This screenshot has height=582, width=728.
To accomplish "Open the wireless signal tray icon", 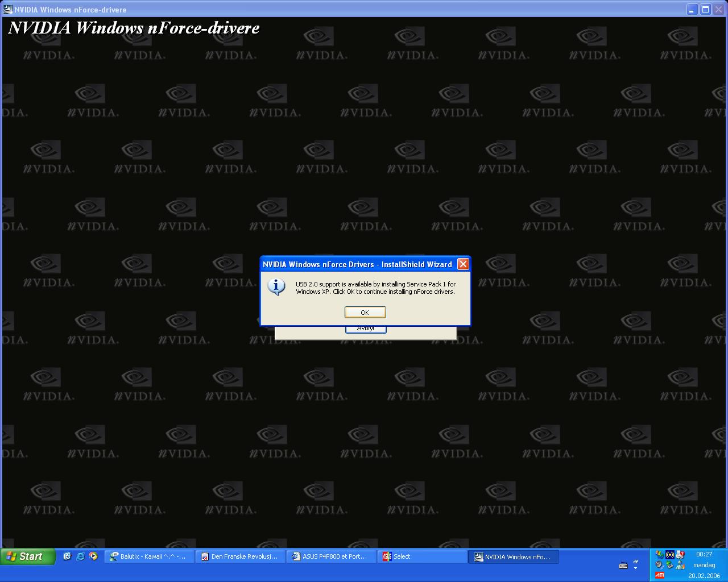I will (x=670, y=555).
